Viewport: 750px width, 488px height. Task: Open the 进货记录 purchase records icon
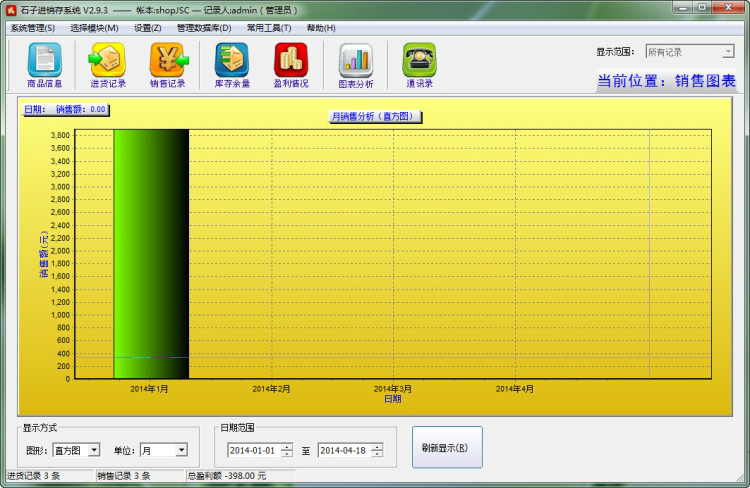point(107,64)
